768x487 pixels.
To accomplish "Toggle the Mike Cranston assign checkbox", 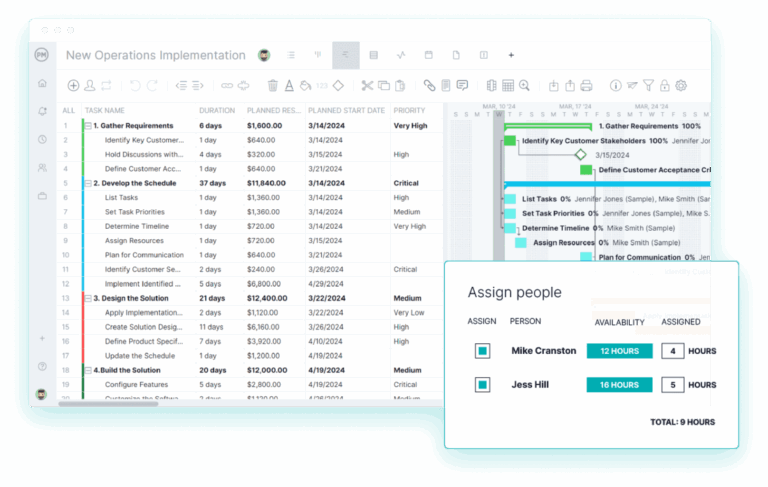I will point(482,351).
